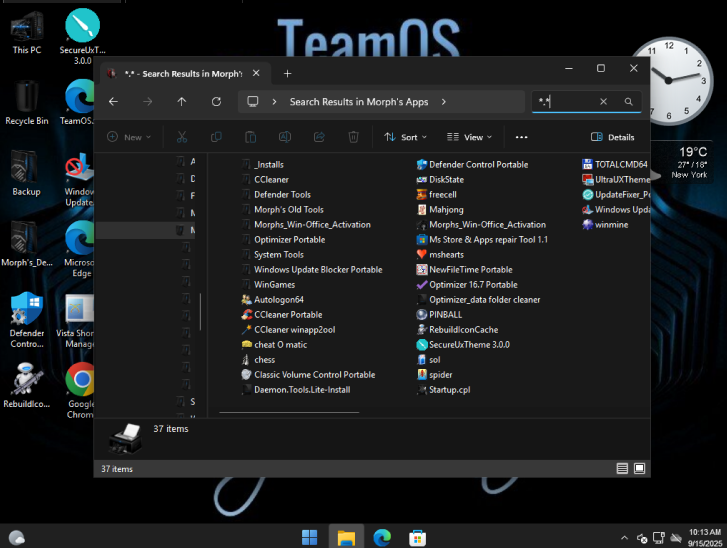Open the Start menu on taskbar
The image size is (727, 548).
point(309,538)
